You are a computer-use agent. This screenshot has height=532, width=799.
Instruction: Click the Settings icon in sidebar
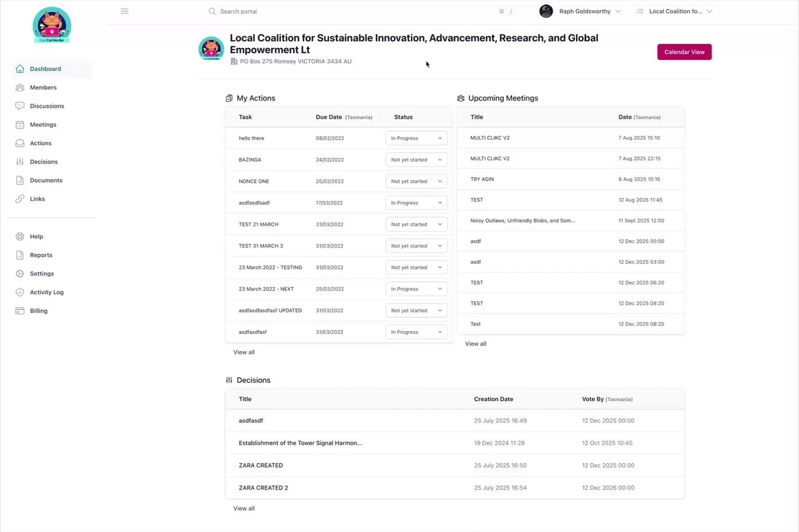click(20, 274)
